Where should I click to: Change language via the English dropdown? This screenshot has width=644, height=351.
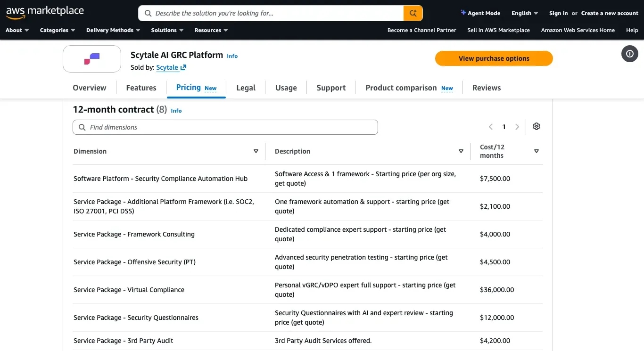pyautogui.click(x=525, y=13)
